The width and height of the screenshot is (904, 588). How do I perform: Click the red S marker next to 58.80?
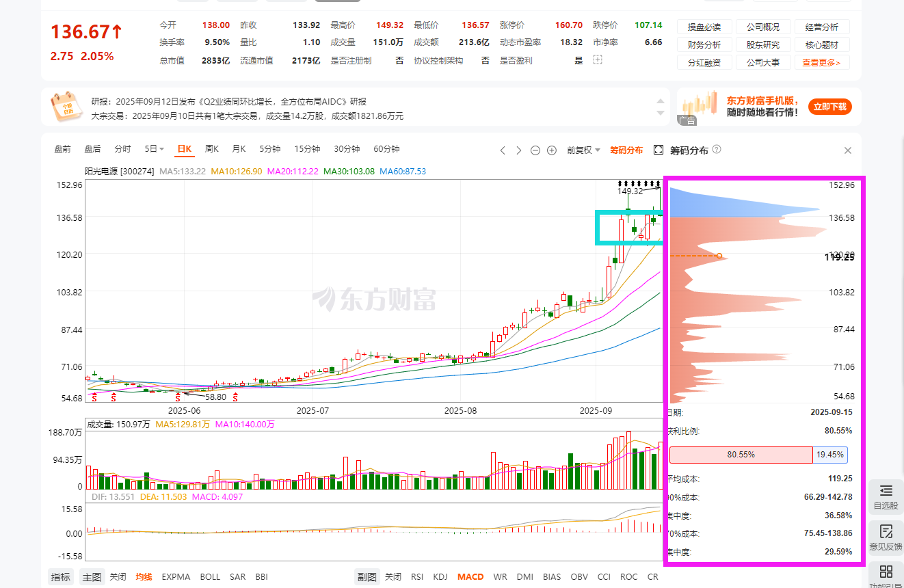click(178, 397)
